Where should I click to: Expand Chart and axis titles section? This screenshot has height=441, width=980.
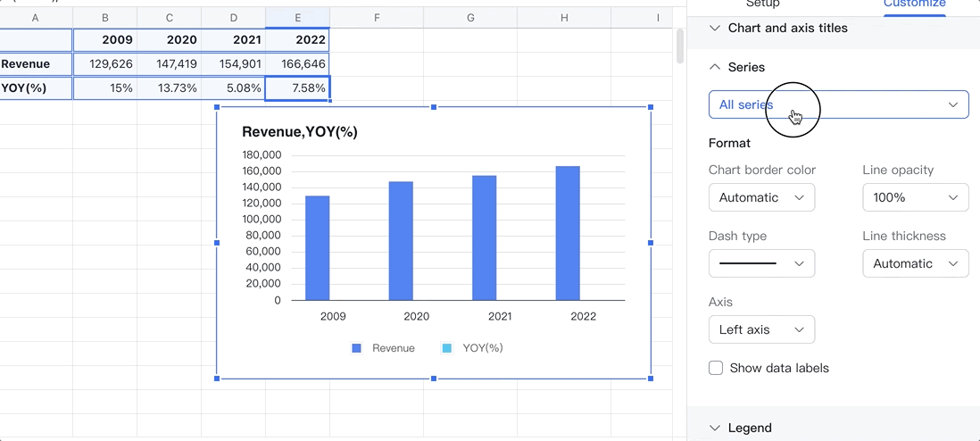787,29
